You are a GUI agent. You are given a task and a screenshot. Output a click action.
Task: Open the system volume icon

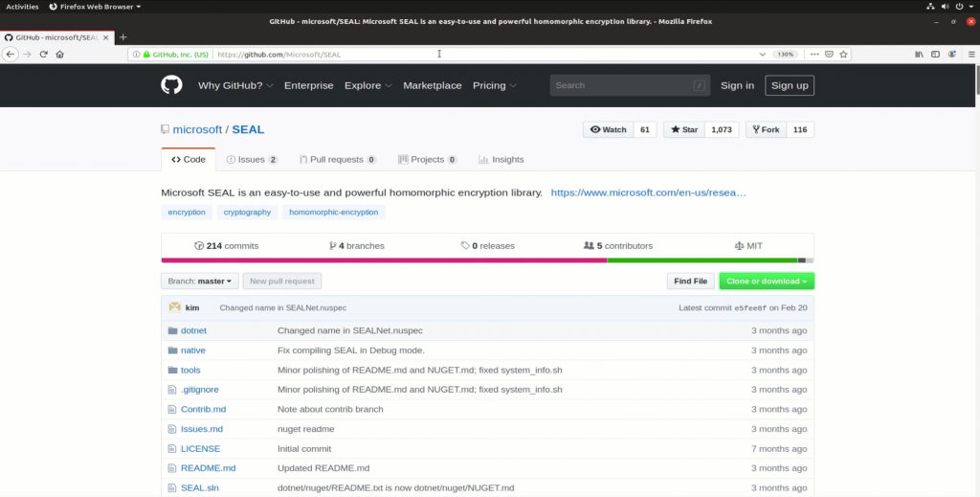(x=945, y=7)
